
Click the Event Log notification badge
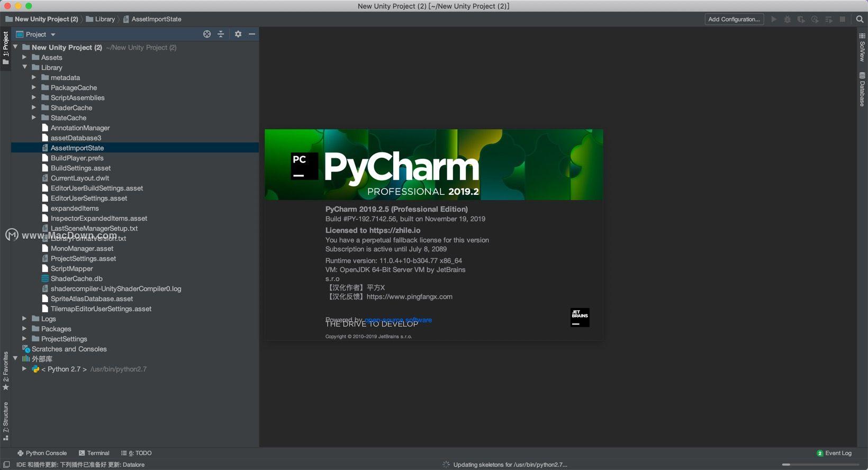(x=820, y=453)
